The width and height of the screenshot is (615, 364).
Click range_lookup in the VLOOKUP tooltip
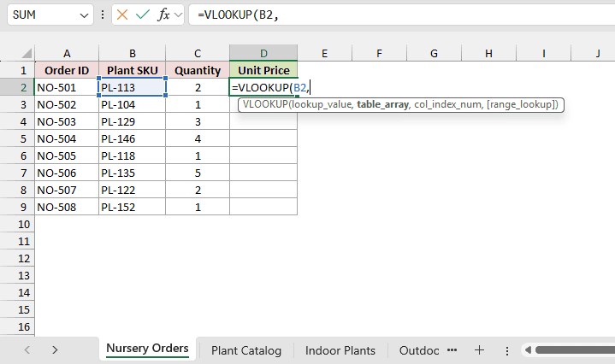[522, 104]
